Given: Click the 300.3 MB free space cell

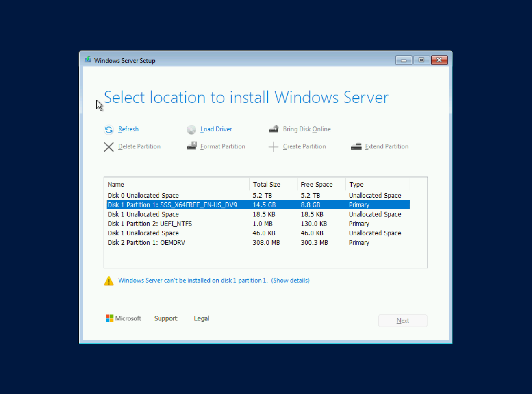Looking at the screenshot, I should pyautogui.click(x=314, y=242).
